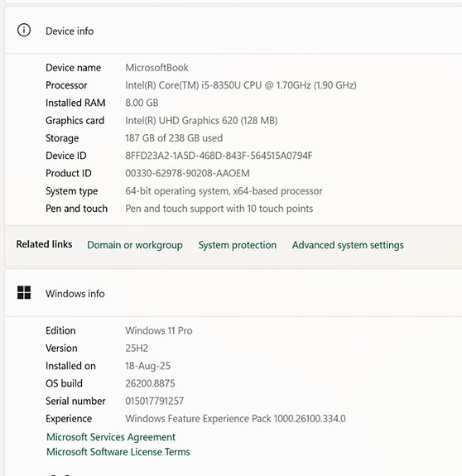462x476 pixels.
Task: Open Domain or workgroup link
Action: 135,245
